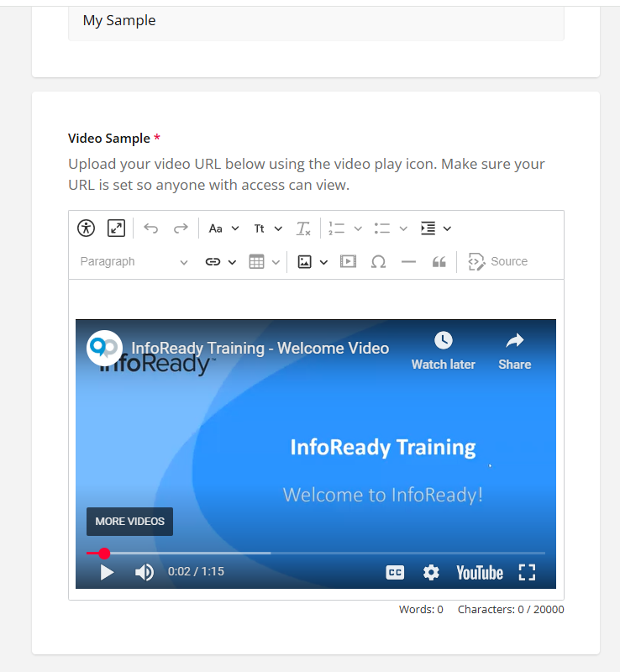Insert a bulleted list

[x=381, y=228]
